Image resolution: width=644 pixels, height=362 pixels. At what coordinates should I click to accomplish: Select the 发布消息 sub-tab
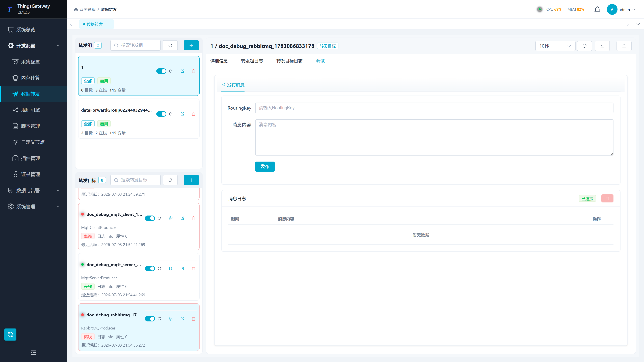tap(233, 85)
